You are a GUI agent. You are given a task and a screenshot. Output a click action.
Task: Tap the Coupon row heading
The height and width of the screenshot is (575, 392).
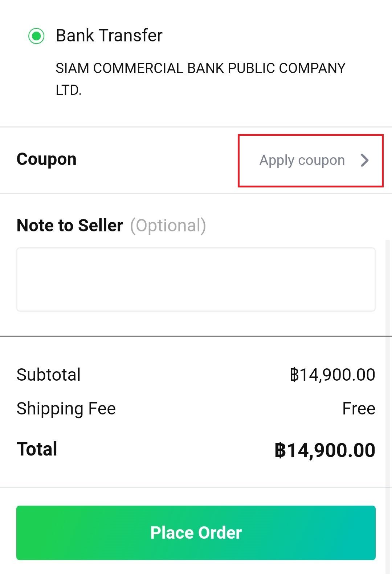tap(46, 159)
